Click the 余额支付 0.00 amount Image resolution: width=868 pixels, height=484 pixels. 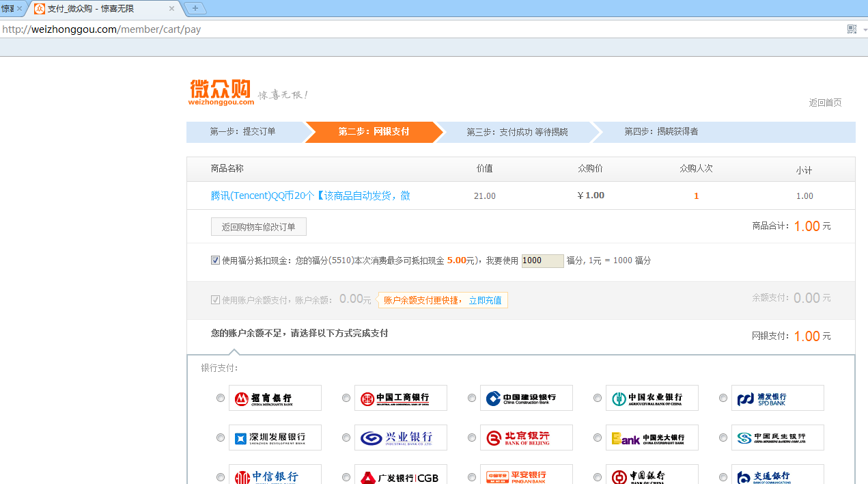(807, 298)
